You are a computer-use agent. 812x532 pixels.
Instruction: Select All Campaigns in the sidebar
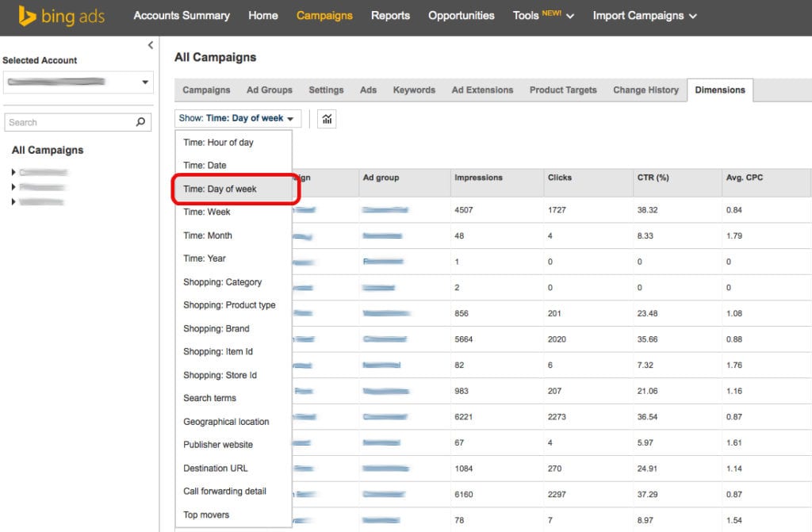(48, 150)
